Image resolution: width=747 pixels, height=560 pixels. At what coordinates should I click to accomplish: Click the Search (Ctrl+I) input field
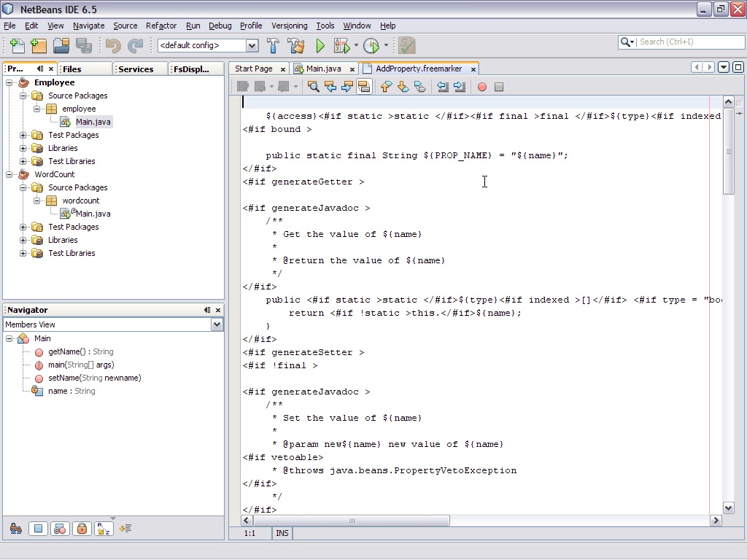[x=690, y=42]
